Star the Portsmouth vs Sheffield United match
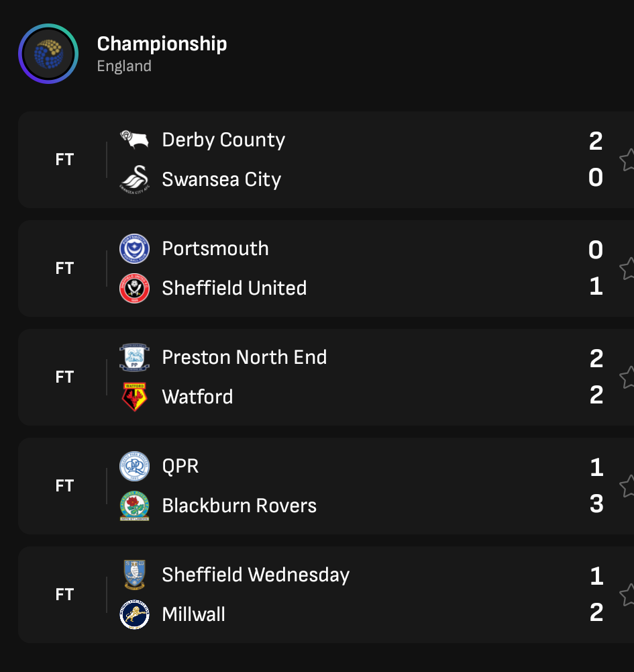This screenshot has height=672, width=634. click(x=627, y=269)
